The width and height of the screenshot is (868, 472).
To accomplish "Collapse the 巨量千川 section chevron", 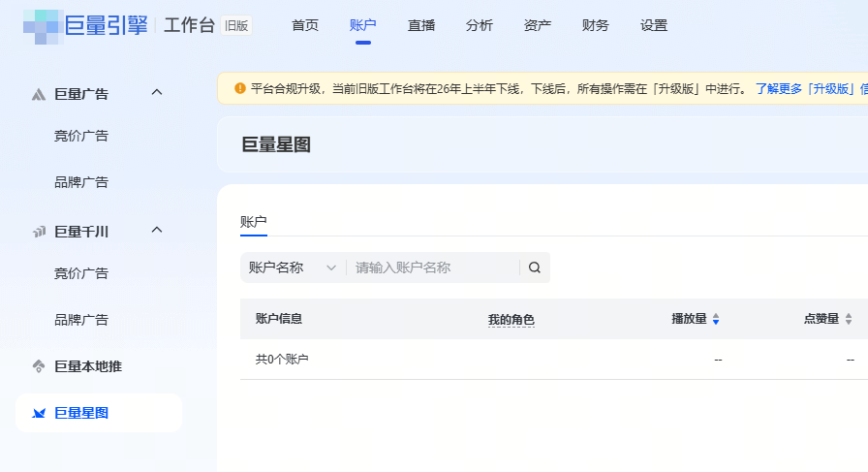I will [157, 230].
